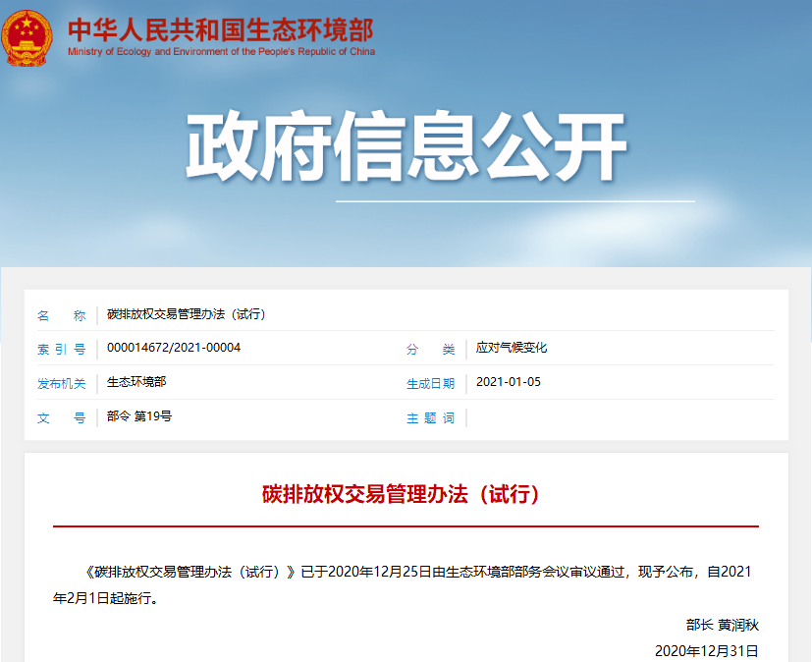Click the red ministry name header
The width and height of the screenshot is (812, 662).
(221, 28)
